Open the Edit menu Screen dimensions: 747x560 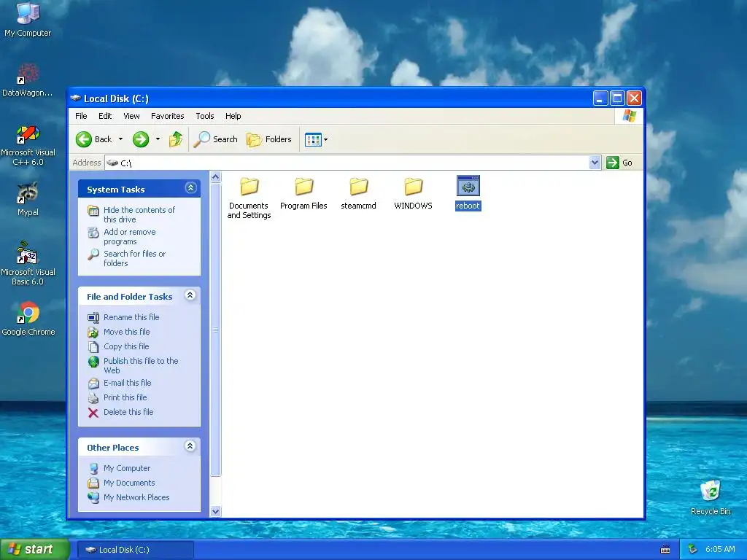tap(105, 116)
